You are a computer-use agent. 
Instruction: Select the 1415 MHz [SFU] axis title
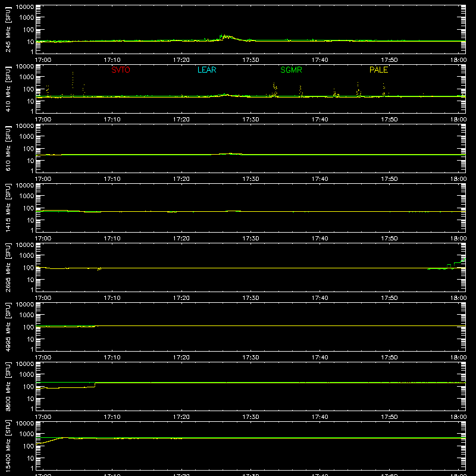click(x=8, y=208)
